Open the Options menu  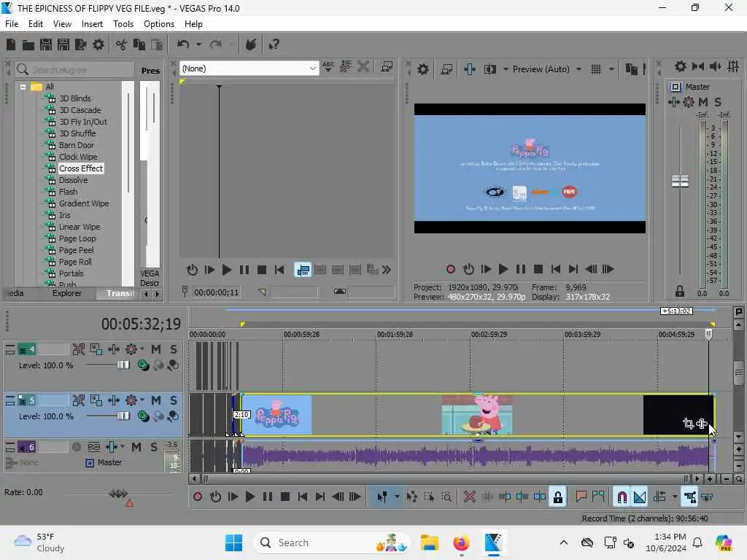[158, 24]
